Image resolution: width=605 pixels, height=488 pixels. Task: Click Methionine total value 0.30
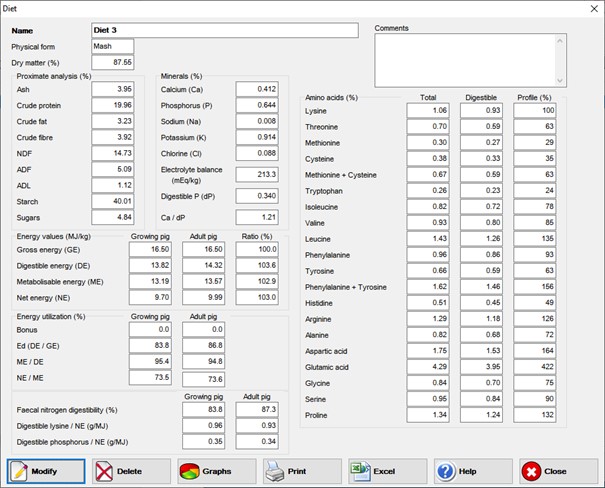click(x=428, y=142)
